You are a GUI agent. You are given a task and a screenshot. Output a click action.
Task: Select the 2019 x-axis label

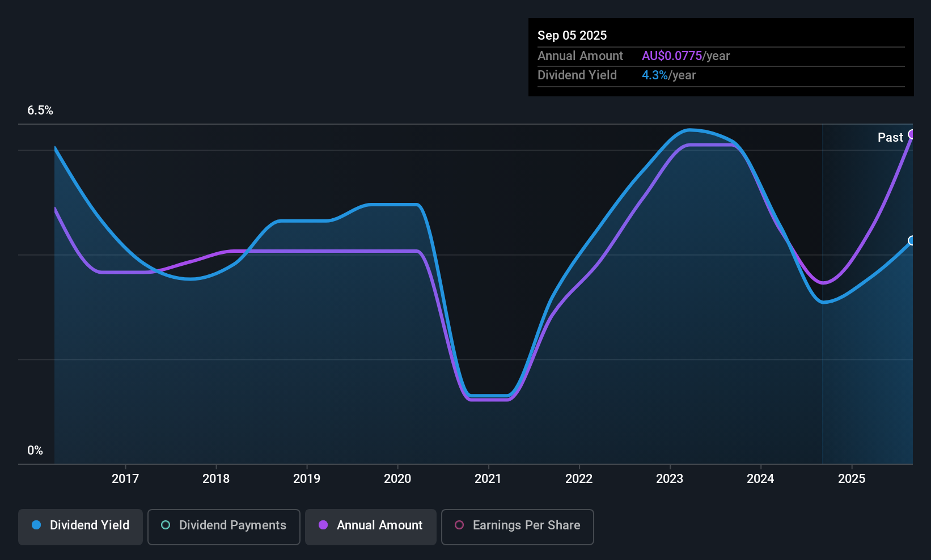pyautogui.click(x=307, y=478)
